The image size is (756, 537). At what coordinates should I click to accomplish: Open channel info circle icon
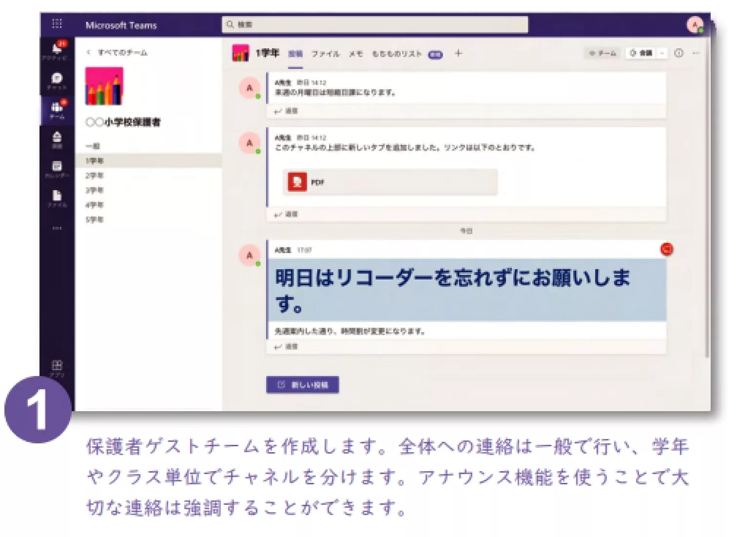point(678,53)
